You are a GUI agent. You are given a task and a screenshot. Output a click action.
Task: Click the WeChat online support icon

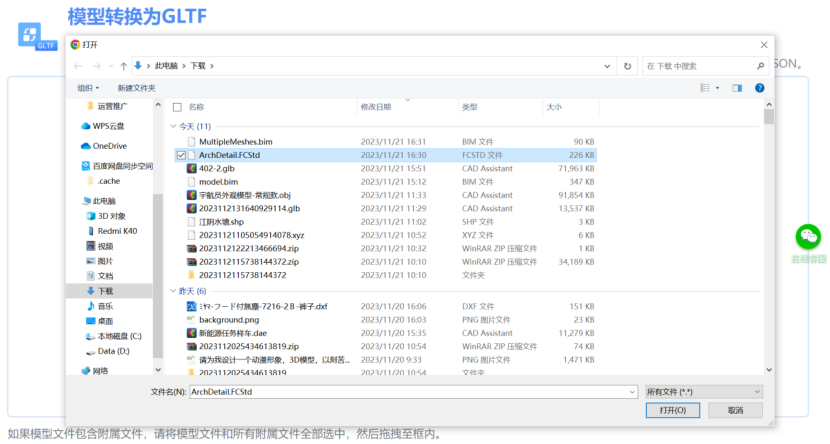(808, 236)
